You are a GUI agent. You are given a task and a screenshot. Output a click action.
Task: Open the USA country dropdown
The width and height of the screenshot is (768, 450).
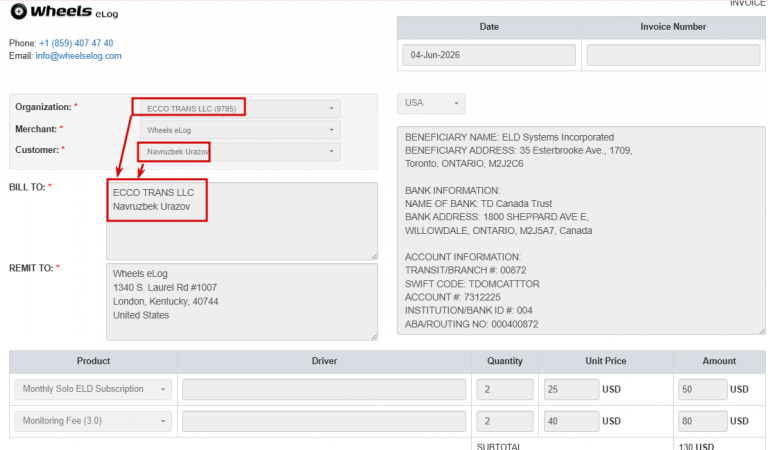click(431, 103)
